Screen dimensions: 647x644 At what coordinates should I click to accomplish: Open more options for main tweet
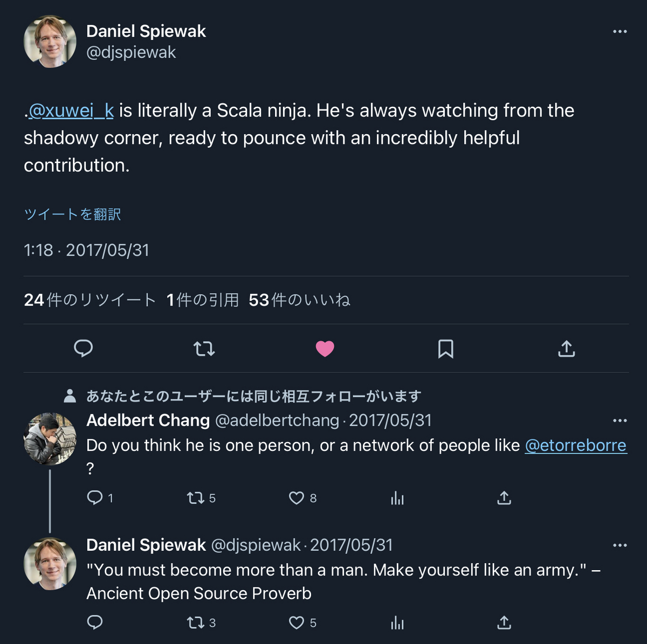pyautogui.click(x=620, y=31)
